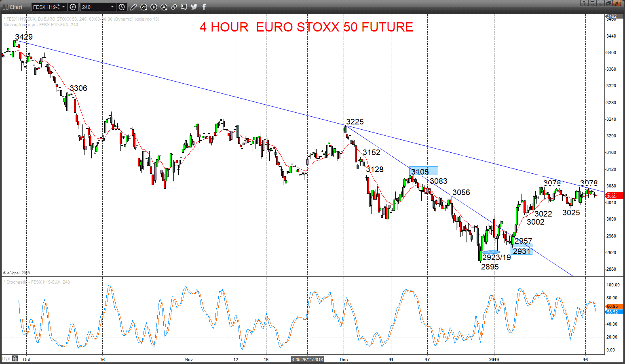Click the 240 interval input field

95,7
